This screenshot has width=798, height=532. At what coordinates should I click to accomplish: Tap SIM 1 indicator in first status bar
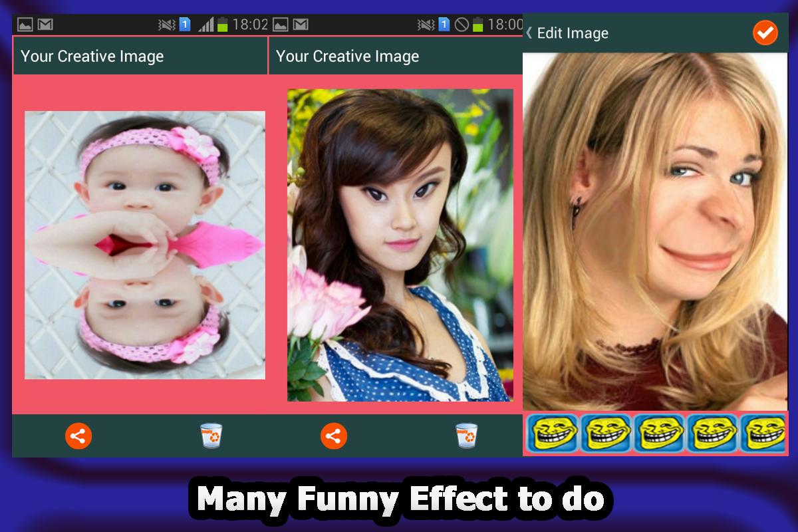[x=186, y=25]
